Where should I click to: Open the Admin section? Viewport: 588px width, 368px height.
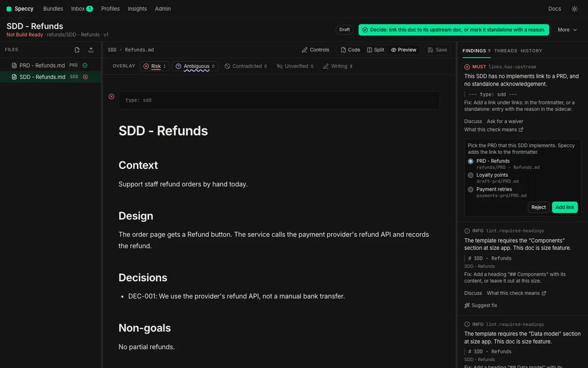(163, 9)
